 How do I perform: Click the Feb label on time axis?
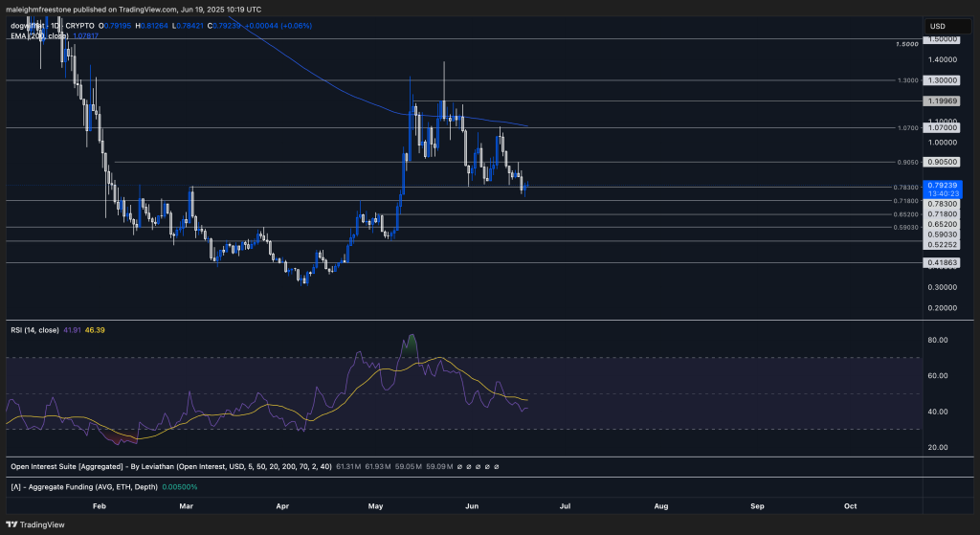[98, 503]
